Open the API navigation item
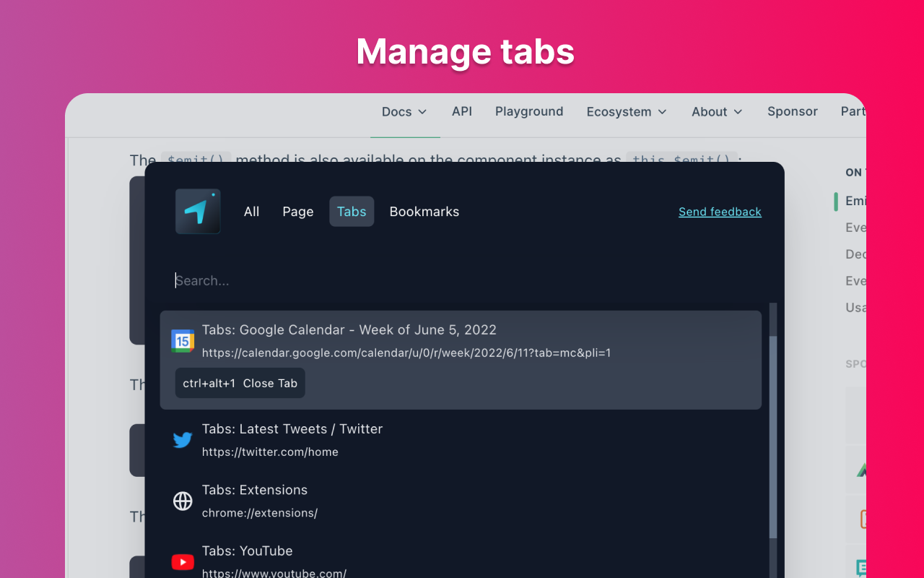 (462, 111)
